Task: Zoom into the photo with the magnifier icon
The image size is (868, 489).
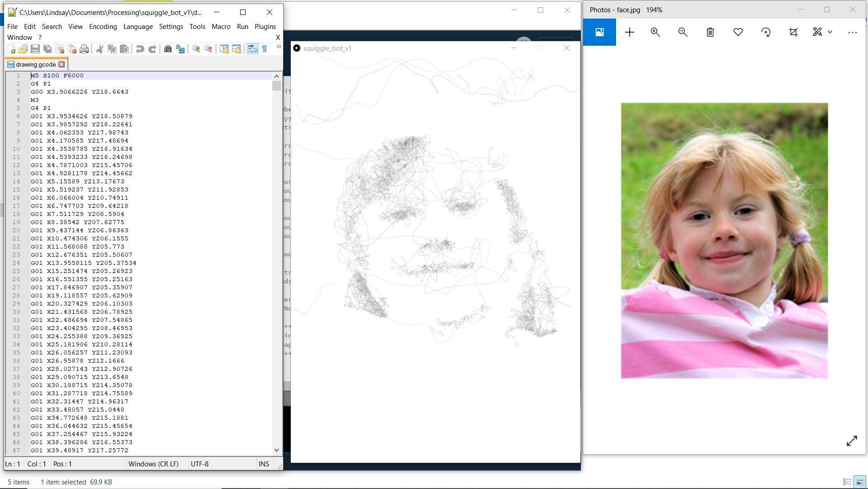Action: coord(655,32)
